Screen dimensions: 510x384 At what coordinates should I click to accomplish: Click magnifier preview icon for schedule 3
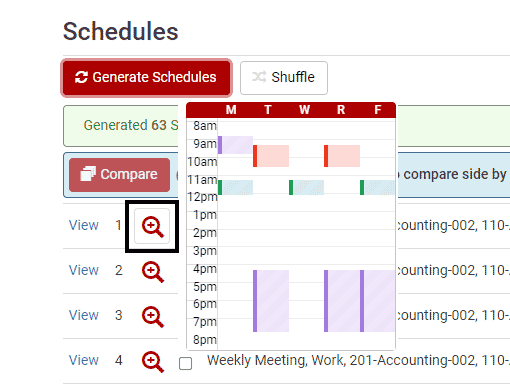point(153,317)
